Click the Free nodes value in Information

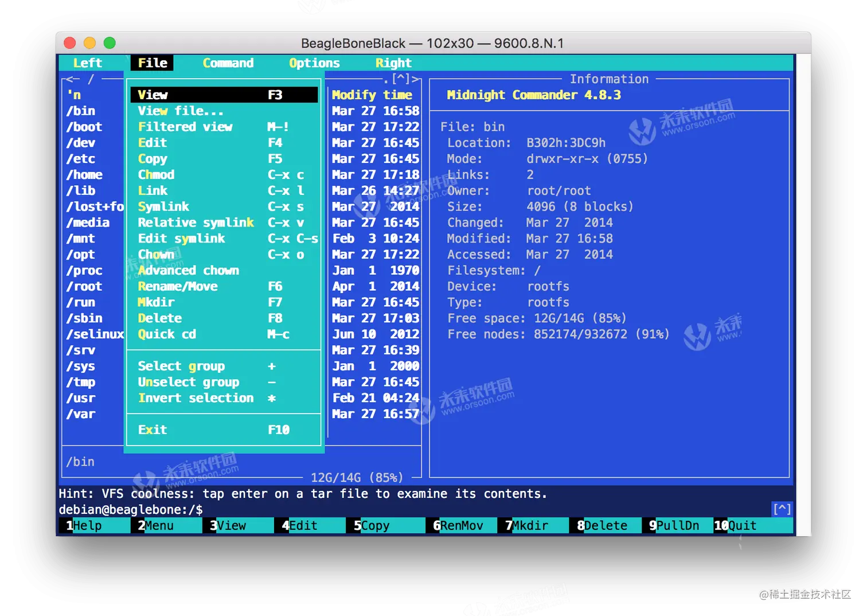pos(602,334)
